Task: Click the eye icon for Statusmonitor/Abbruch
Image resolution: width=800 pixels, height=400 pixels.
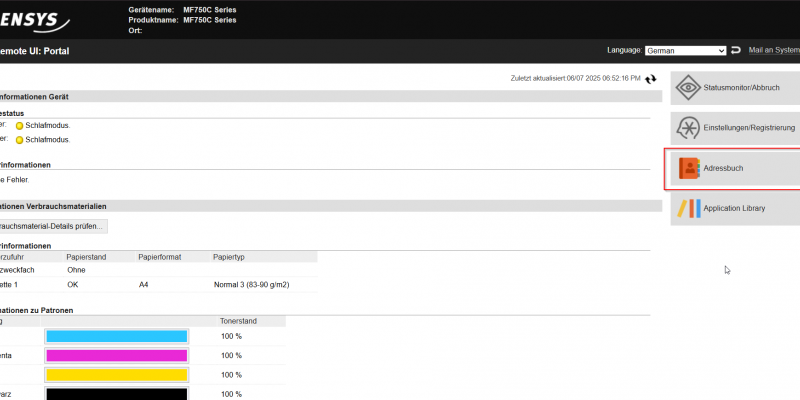Action: (x=687, y=87)
